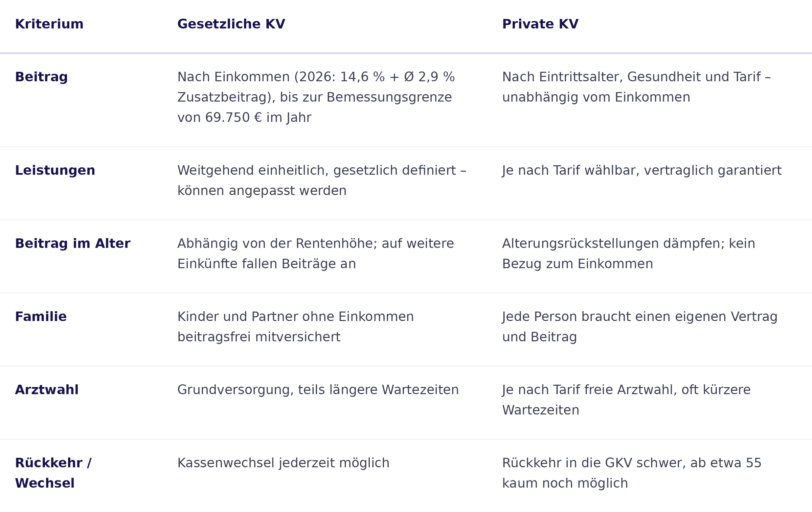The image size is (812, 512).
Task: Select the Private KV column header
Action: pos(540,24)
